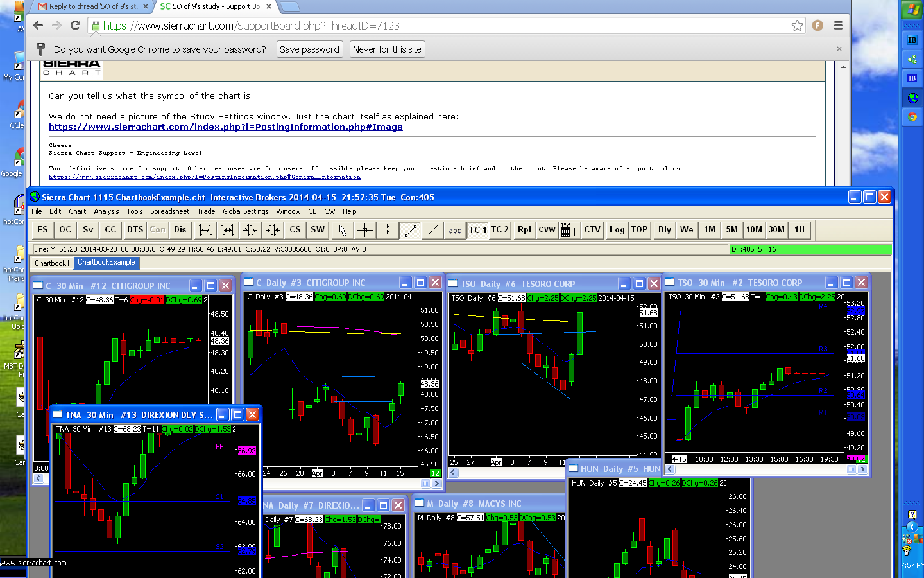Viewport: 924px width, 578px height.
Task: Click the SW toolbar button
Action: click(x=318, y=230)
